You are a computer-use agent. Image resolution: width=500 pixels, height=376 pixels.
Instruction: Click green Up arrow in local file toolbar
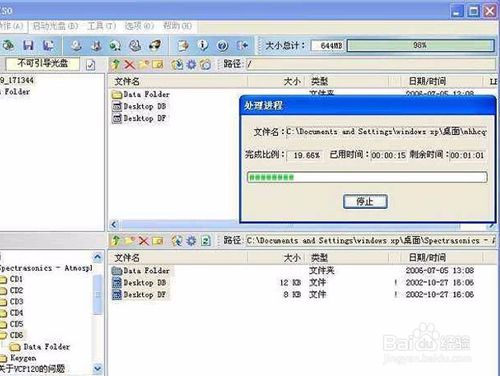(x=116, y=240)
